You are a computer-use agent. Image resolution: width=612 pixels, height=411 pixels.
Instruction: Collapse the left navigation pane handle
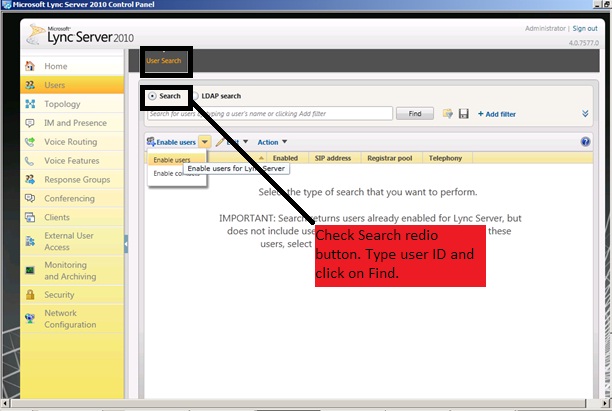point(126,244)
